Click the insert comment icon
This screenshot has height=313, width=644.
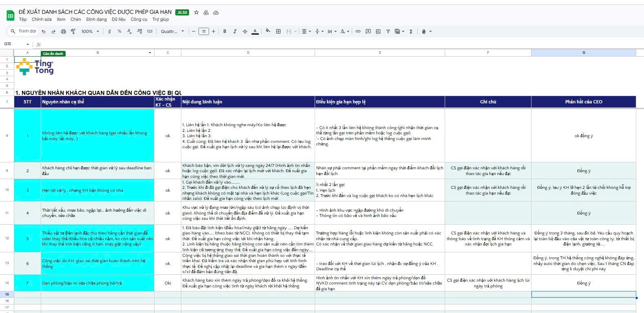point(368,31)
